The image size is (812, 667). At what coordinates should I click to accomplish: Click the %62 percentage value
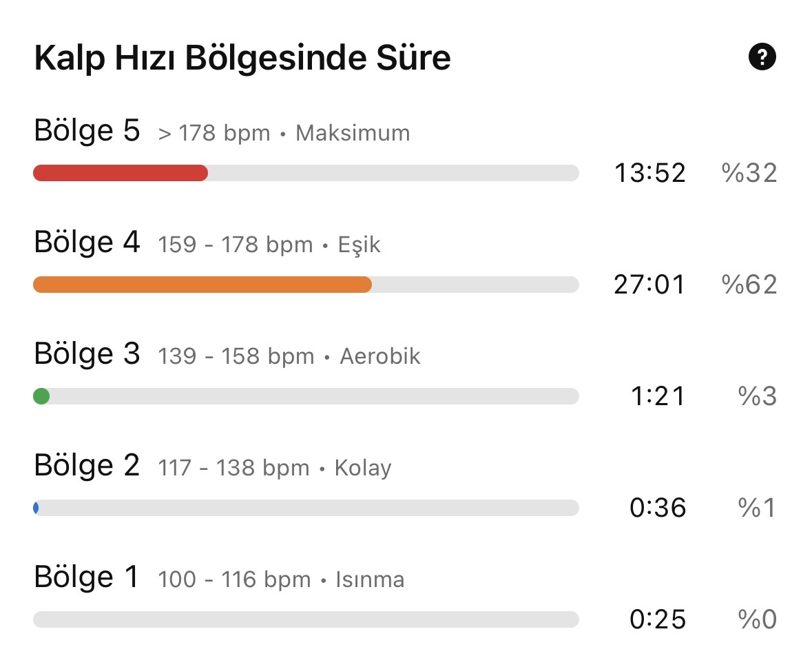tap(749, 285)
